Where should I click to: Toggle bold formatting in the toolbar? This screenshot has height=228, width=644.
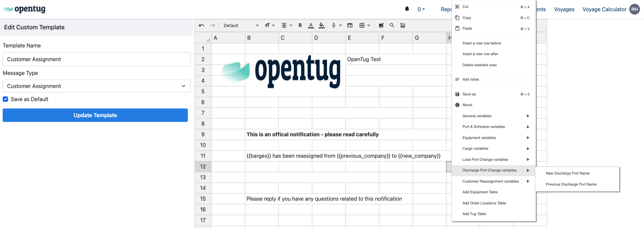300,25
